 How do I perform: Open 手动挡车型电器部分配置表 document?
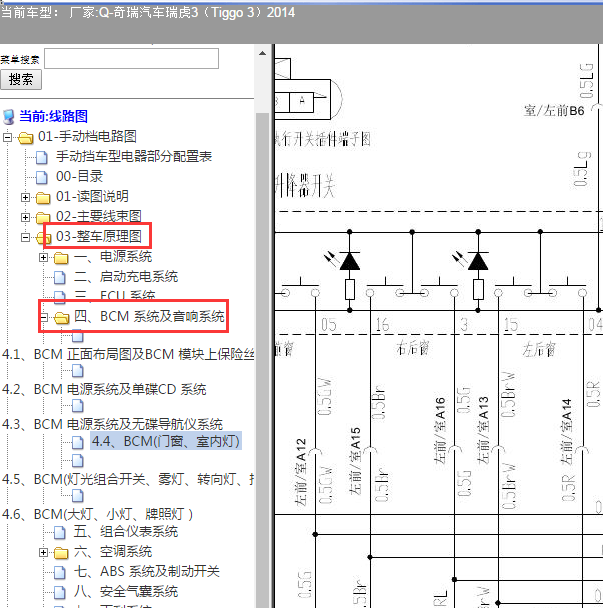[x=134, y=156]
